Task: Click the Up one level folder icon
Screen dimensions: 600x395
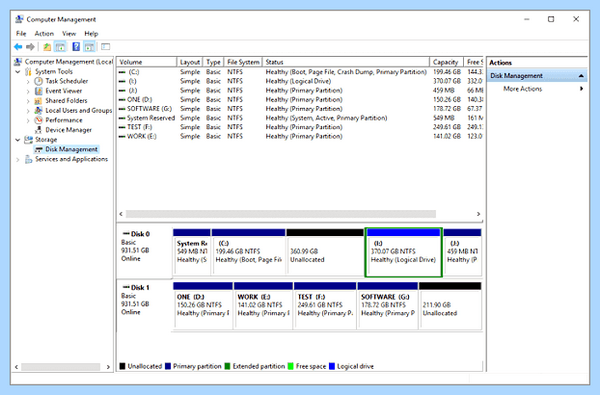Action: [47, 47]
